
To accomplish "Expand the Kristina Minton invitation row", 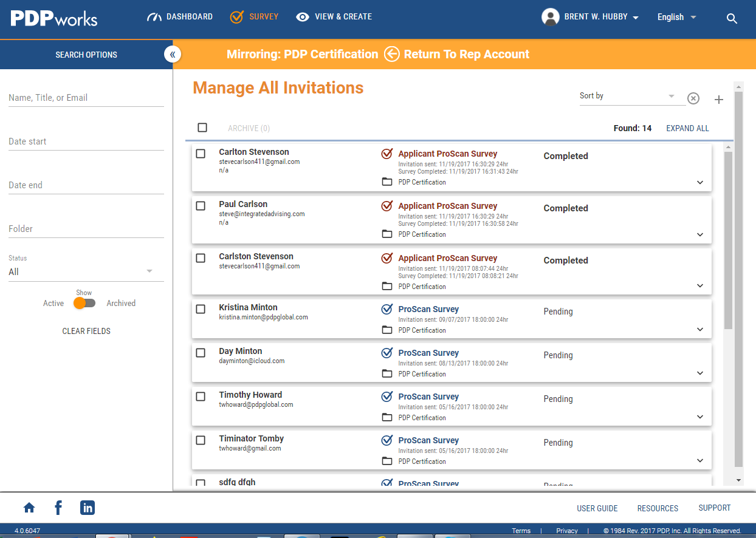I will coord(700,329).
